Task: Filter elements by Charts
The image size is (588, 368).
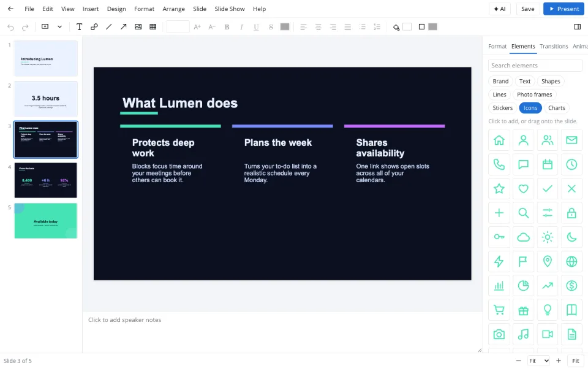Action: point(557,108)
